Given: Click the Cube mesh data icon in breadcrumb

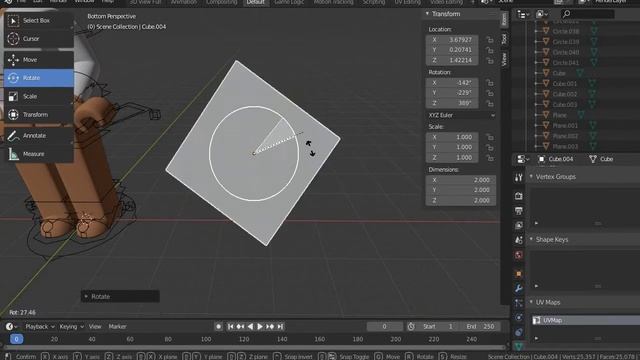Looking at the screenshot, I should (593, 159).
